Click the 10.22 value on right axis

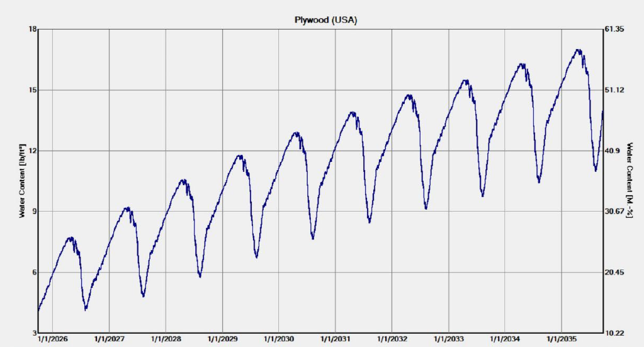(x=614, y=333)
